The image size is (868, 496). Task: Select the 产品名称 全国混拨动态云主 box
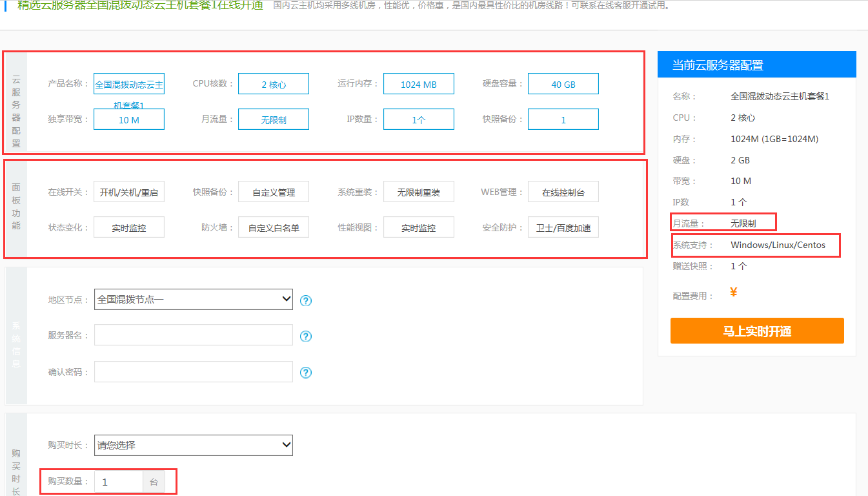click(129, 84)
